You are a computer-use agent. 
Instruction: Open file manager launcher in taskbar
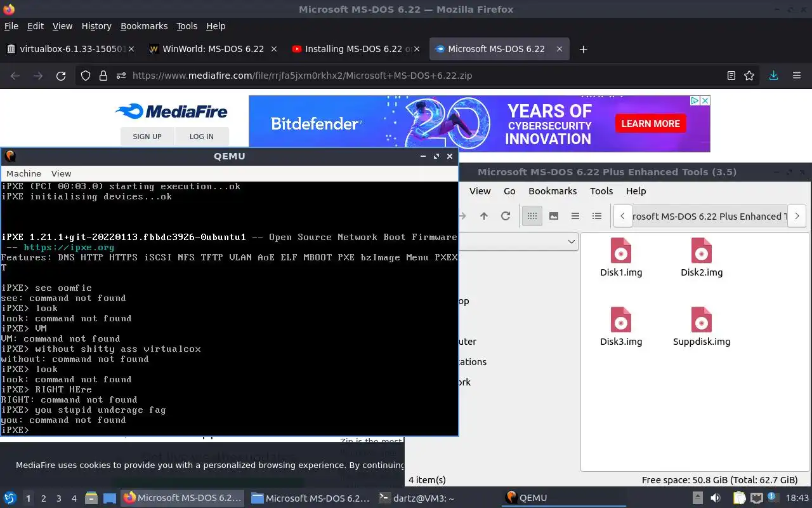pyautogui.click(x=91, y=498)
